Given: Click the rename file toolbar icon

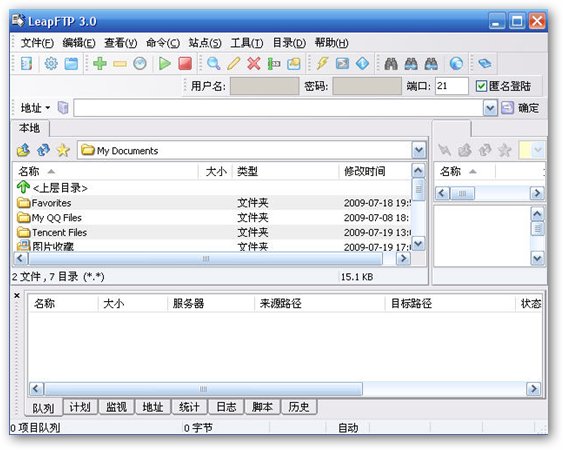Looking at the screenshot, I should tap(274, 64).
